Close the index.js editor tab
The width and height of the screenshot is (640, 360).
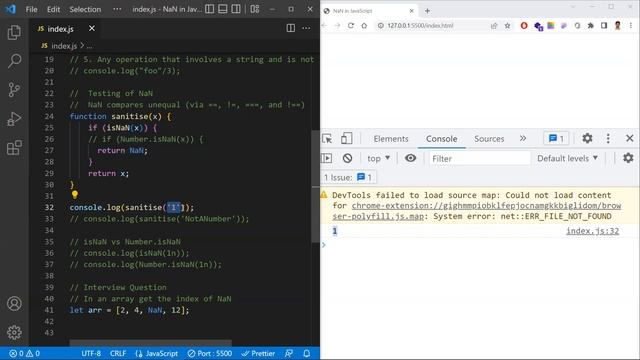(x=92, y=28)
